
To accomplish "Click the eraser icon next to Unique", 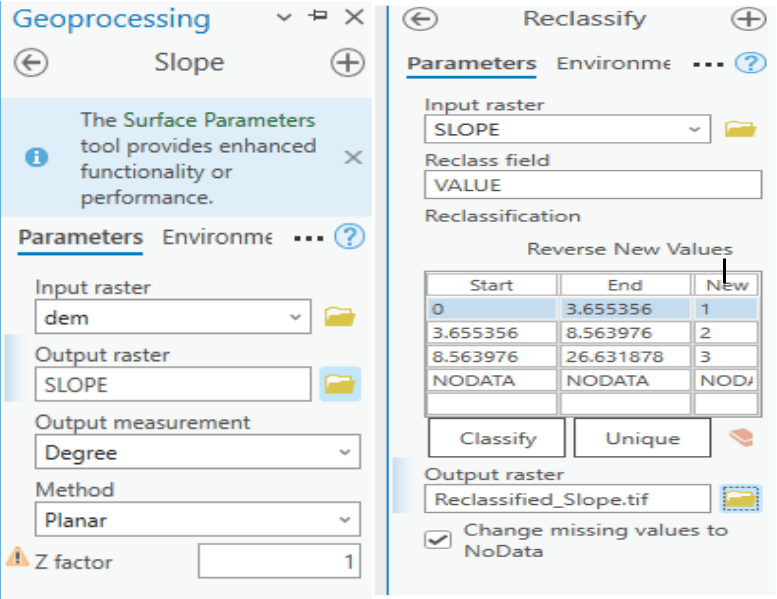I will point(742,438).
